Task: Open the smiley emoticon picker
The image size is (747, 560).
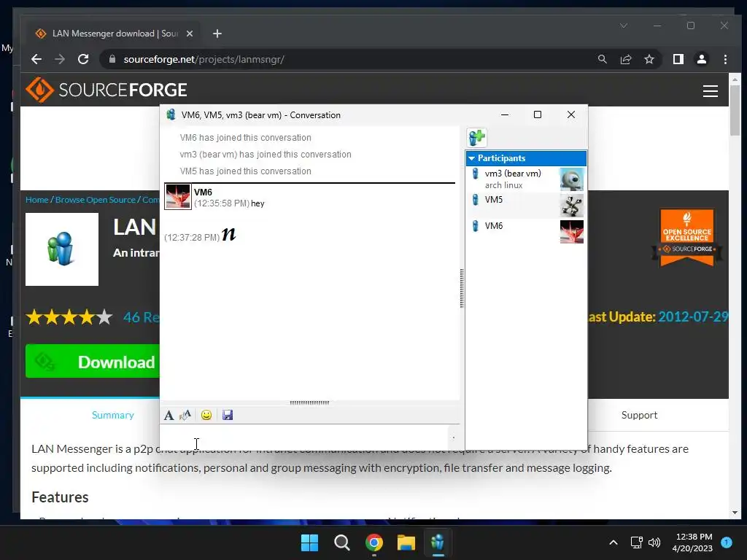Action: tap(206, 415)
